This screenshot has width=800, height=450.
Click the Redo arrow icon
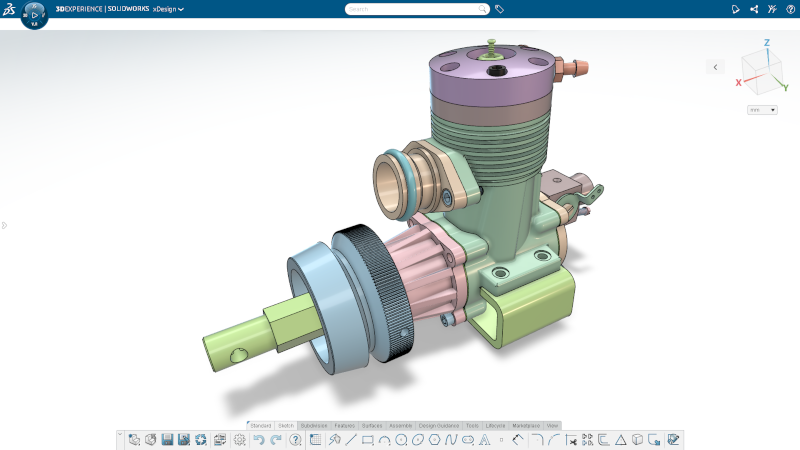(275, 439)
